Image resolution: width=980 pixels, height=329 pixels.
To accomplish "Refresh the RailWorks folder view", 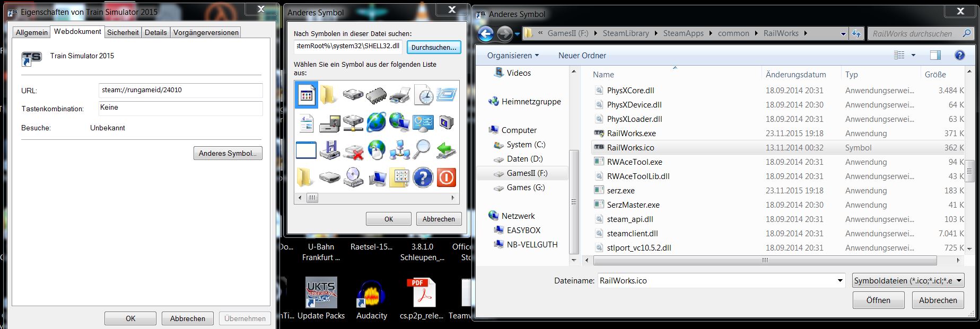I will click(856, 34).
